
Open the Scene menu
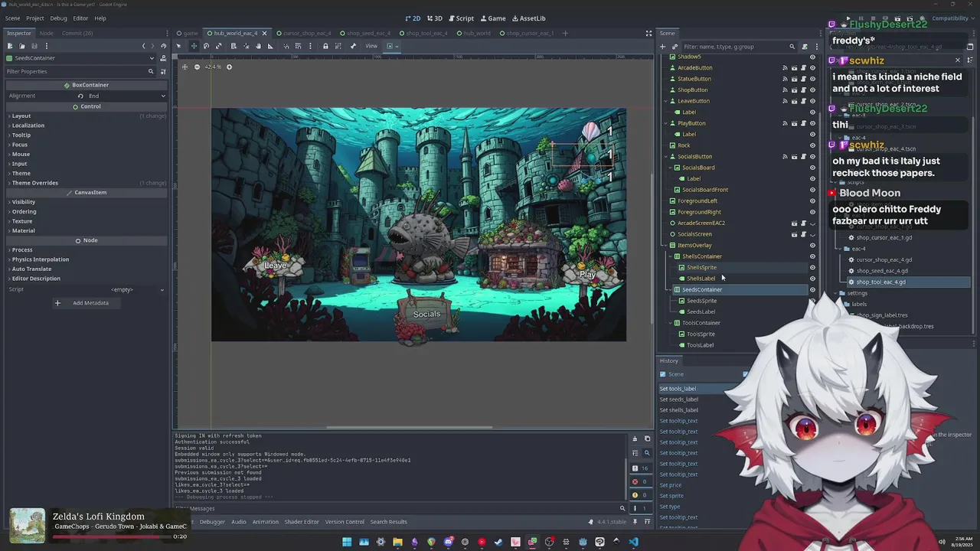pos(12,18)
